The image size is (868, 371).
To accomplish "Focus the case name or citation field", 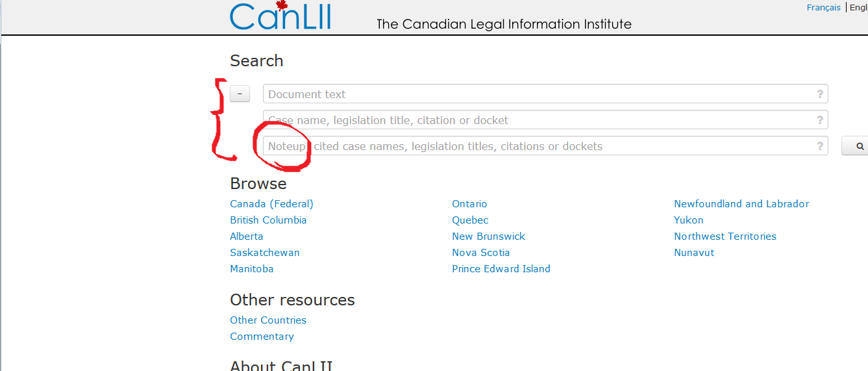I will point(545,120).
